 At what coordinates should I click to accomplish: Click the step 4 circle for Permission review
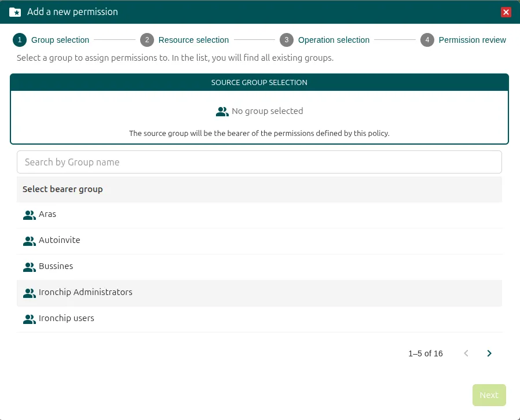pyautogui.click(x=427, y=40)
